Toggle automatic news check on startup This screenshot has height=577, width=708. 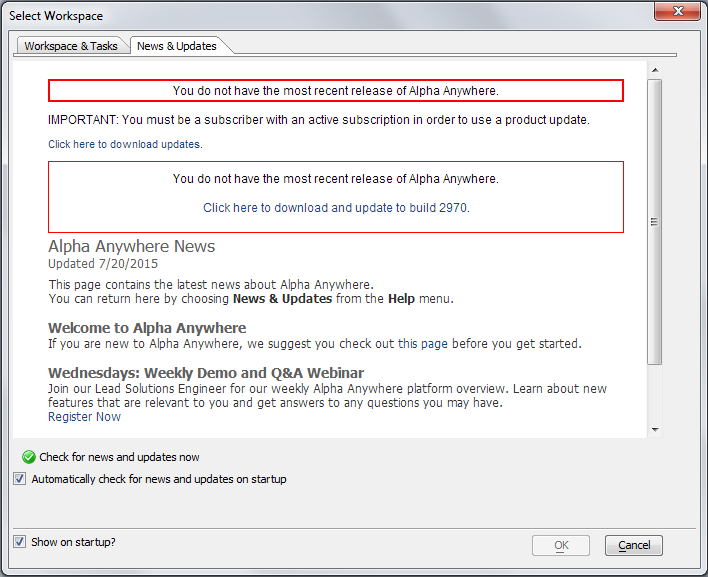pos(19,479)
